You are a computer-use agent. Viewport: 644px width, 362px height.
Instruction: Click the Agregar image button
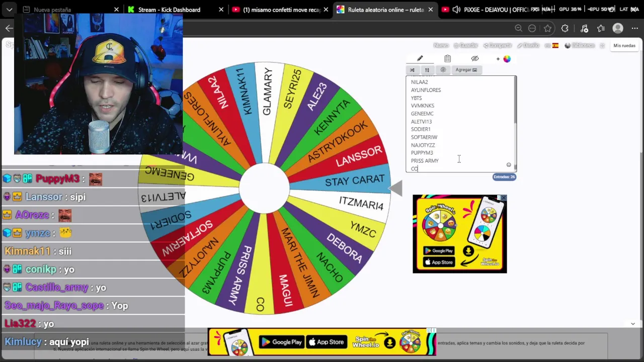point(466,70)
